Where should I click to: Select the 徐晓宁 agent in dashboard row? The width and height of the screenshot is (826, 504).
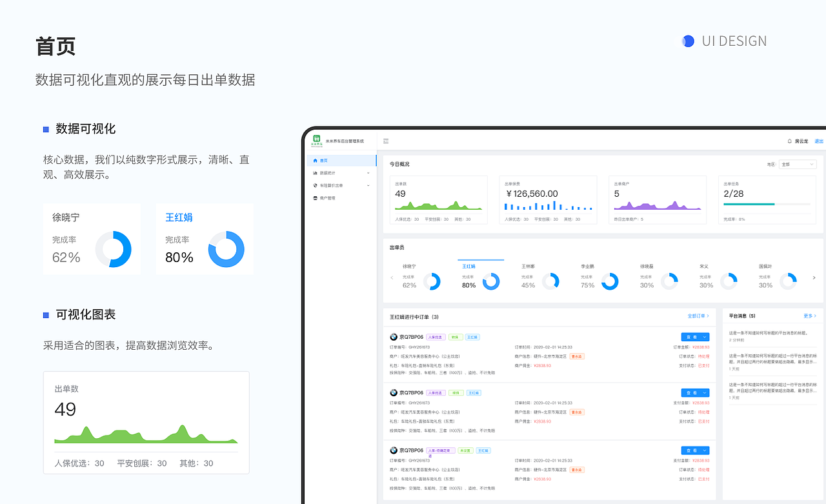click(x=421, y=276)
